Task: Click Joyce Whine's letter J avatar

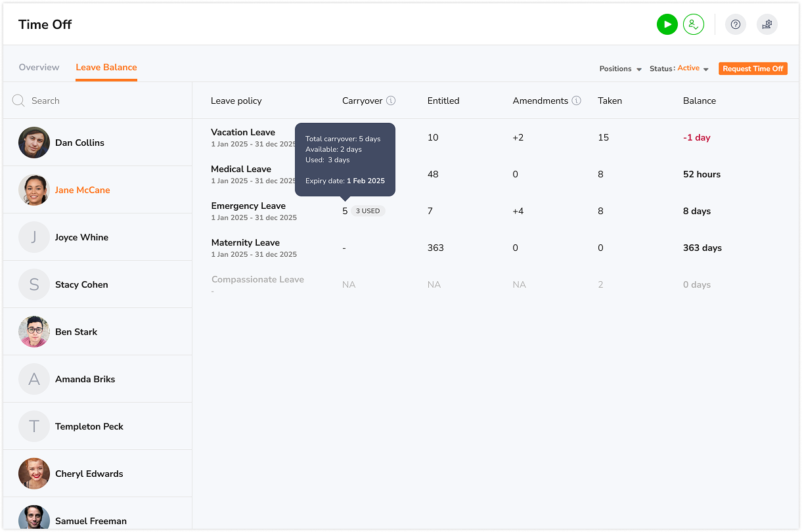Action: (x=34, y=237)
